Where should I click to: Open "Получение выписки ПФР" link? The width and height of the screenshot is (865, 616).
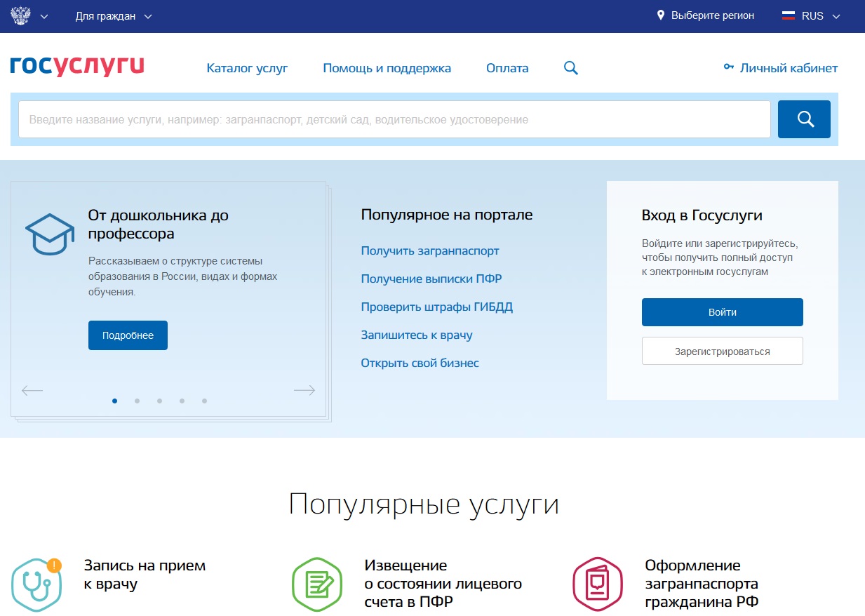(431, 279)
